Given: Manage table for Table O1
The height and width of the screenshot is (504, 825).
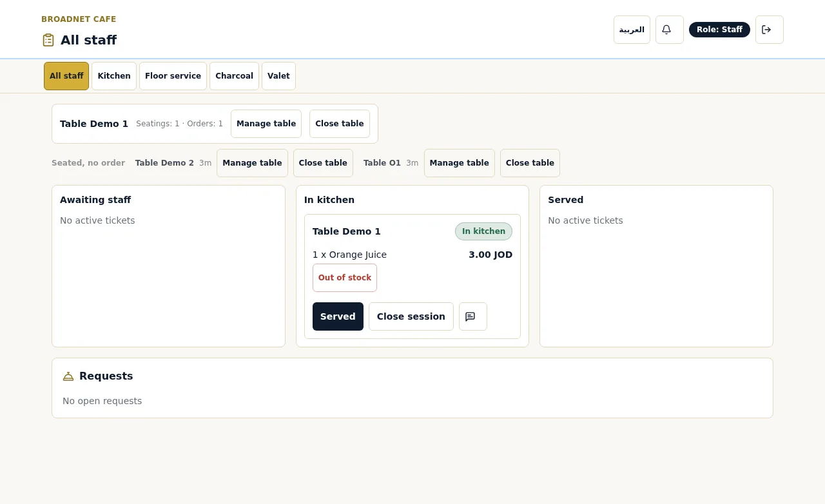Looking at the screenshot, I should 460,163.
